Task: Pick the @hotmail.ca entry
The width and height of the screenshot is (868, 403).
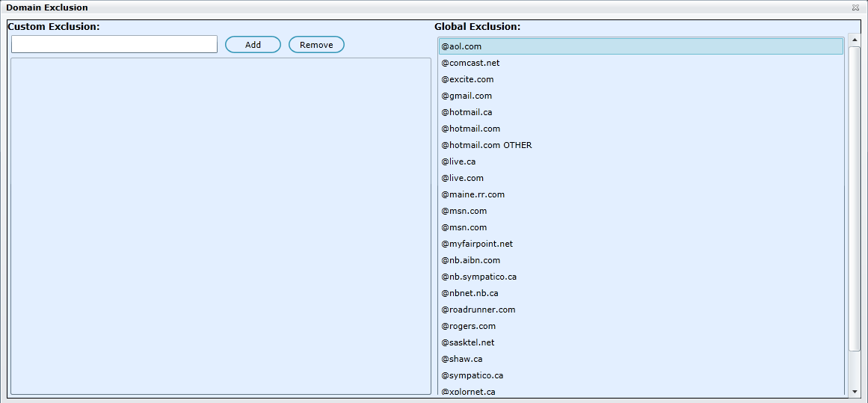Action: (467, 112)
